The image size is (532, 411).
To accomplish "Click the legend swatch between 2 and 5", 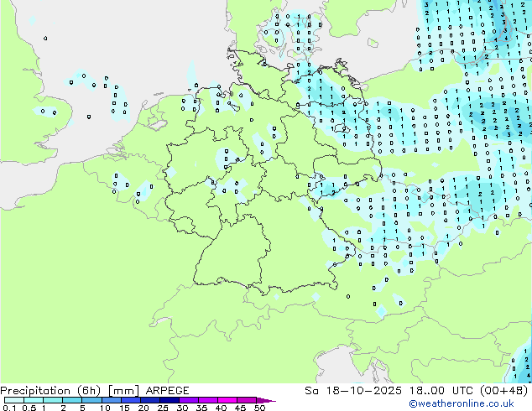I will tap(72, 400).
